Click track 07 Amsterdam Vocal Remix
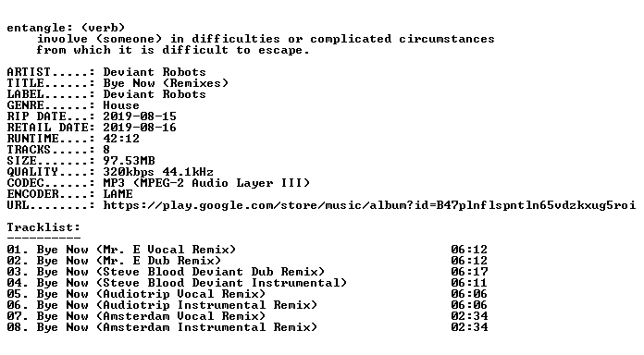644x355 pixels. click(x=247, y=316)
